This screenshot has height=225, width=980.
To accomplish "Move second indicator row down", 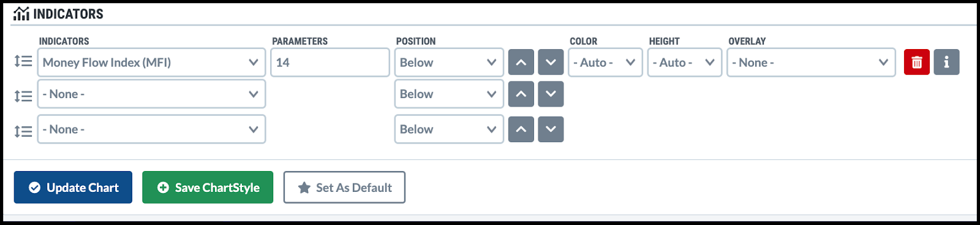I will [x=551, y=94].
